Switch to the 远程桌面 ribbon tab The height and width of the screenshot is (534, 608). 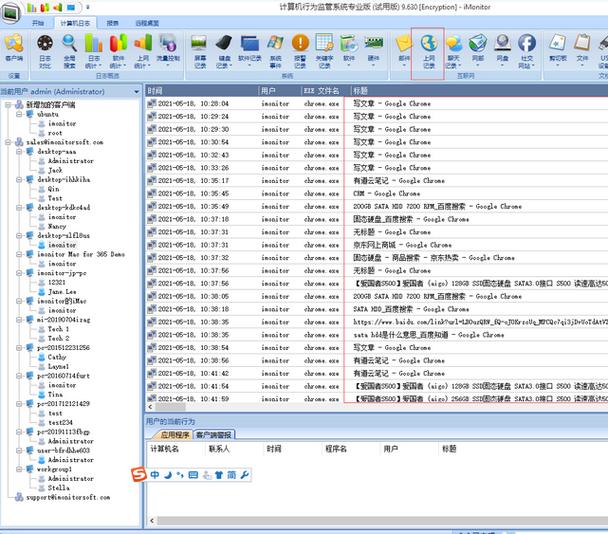click(147, 23)
